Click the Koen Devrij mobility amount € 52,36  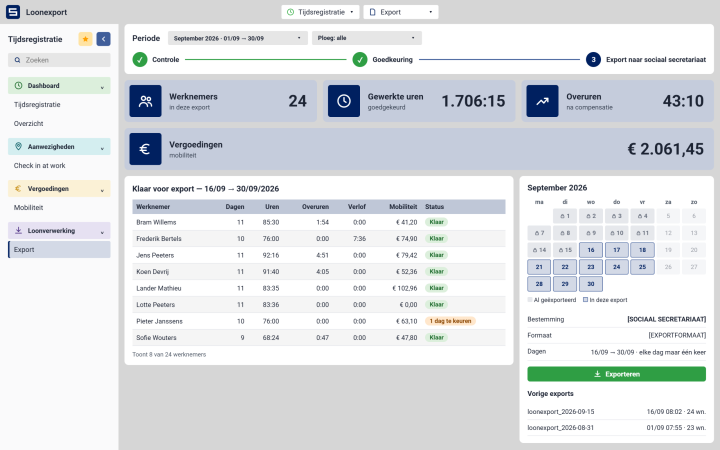pyautogui.click(x=406, y=272)
